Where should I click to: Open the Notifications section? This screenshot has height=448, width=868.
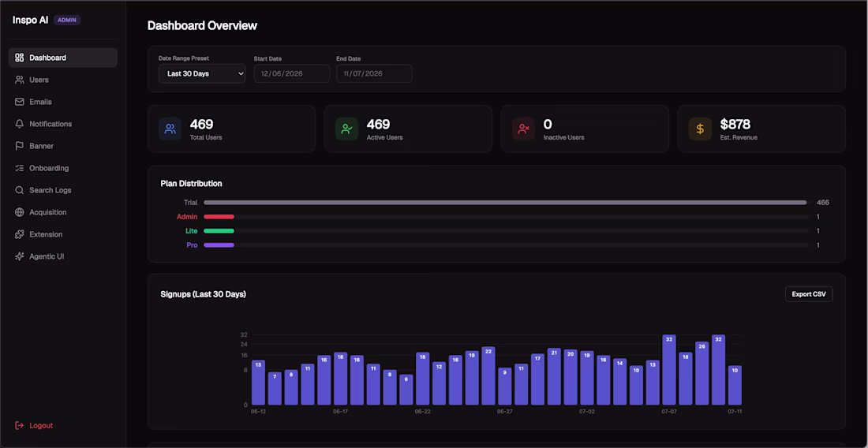[62, 124]
